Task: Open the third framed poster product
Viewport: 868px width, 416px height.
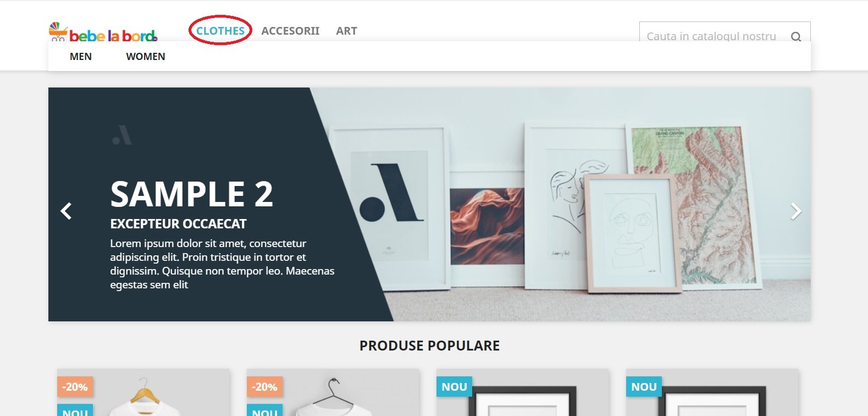Action: click(523, 392)
